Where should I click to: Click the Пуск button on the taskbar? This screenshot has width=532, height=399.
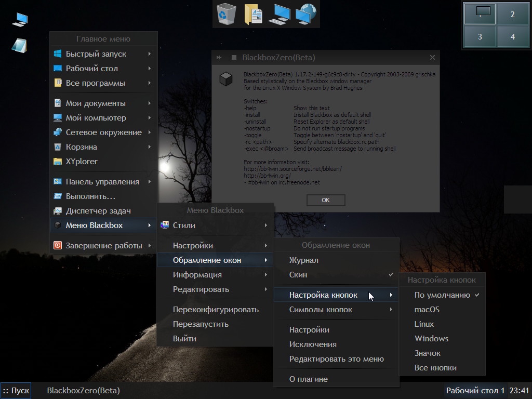click(x=16, y=391)
